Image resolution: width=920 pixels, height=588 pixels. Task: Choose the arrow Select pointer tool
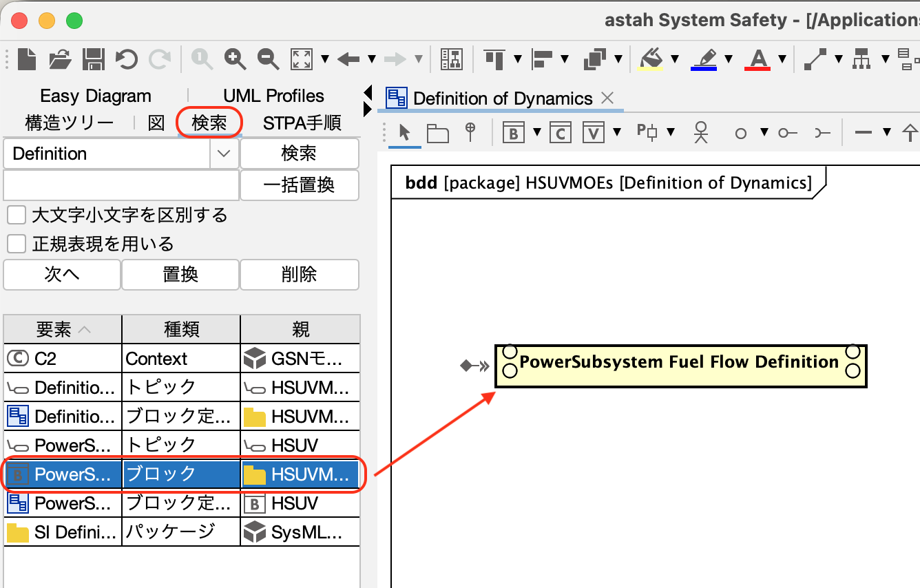pos(405,132)
